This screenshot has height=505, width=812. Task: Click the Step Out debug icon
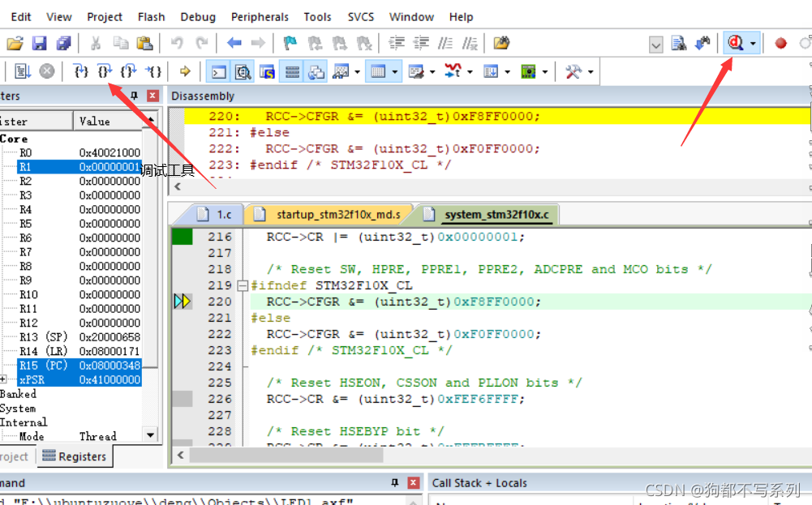tap(128, 71)
